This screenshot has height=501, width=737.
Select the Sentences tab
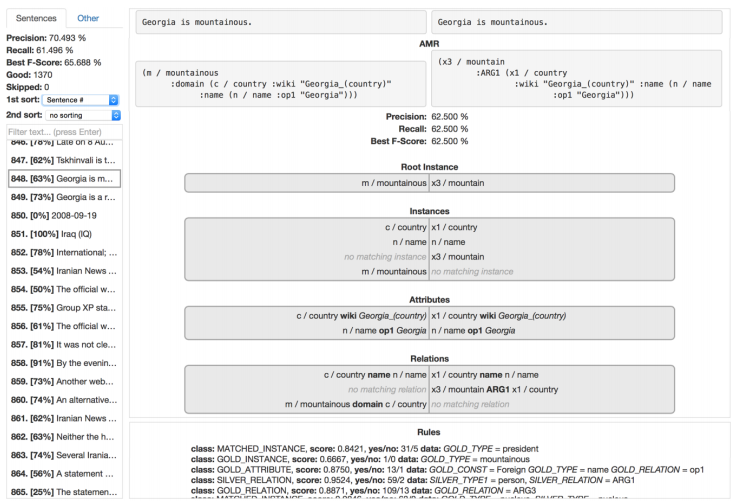(x=35, y=18)
